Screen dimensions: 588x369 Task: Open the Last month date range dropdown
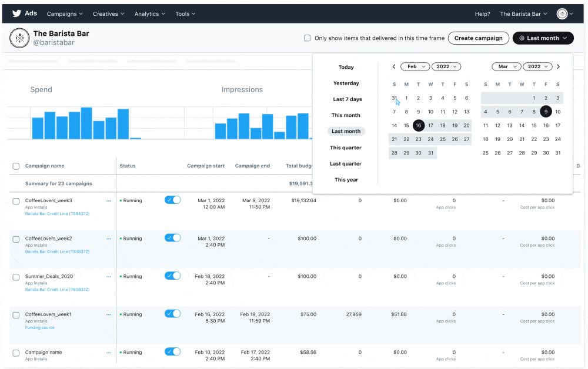[x=543, y=38]
